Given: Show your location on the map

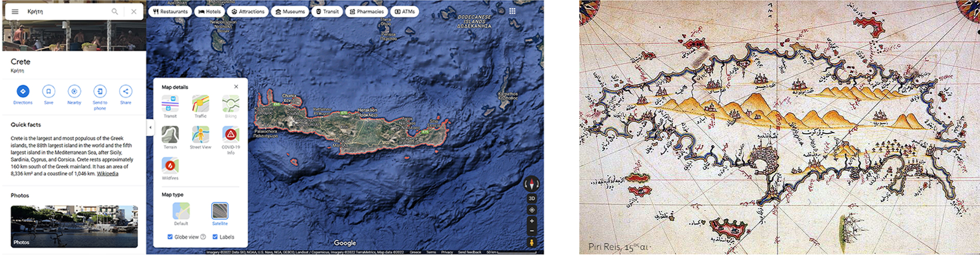Looking at the screenshot, I should tap(532, 210).
